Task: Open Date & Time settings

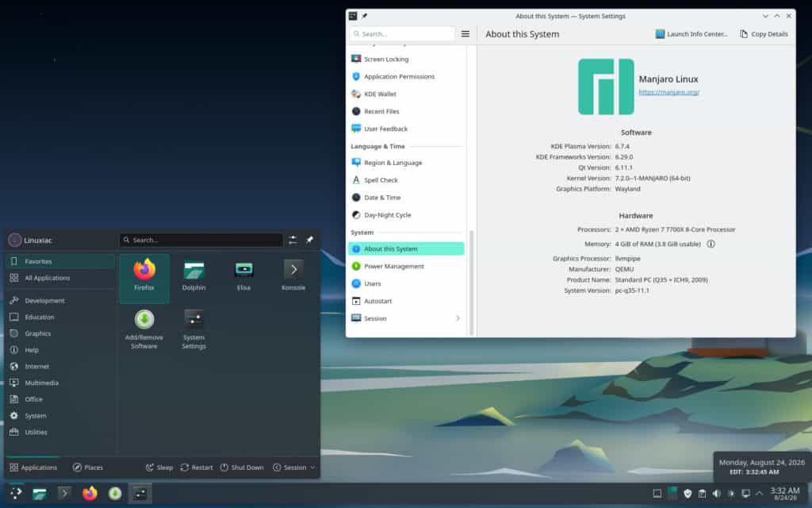Action: [x=406, y=198]
